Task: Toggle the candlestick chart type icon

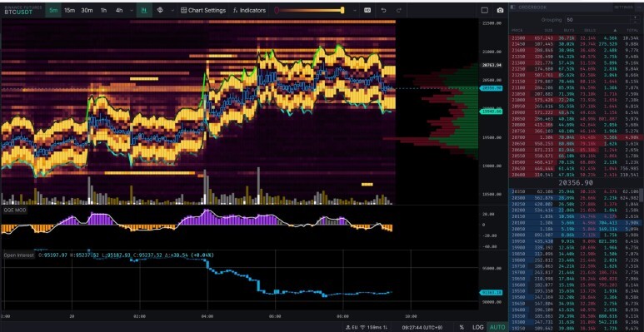Action: (144, 10)
